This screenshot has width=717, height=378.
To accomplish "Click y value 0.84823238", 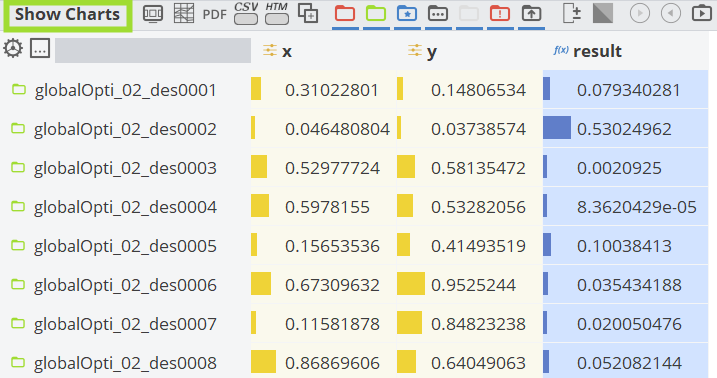I will pos(478,324).
